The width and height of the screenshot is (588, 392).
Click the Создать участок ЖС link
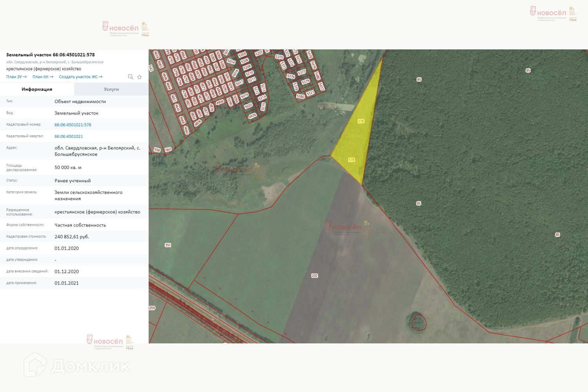pos(81,77)
